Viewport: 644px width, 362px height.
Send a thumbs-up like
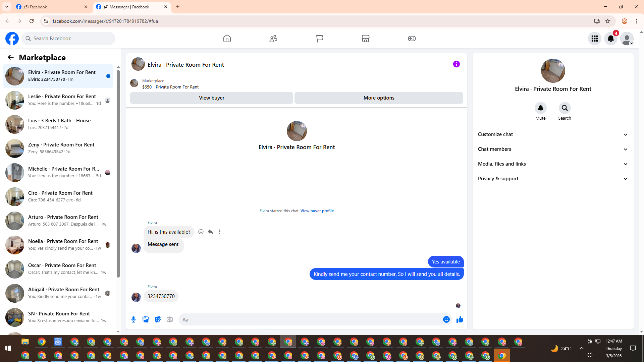[460, 319]
